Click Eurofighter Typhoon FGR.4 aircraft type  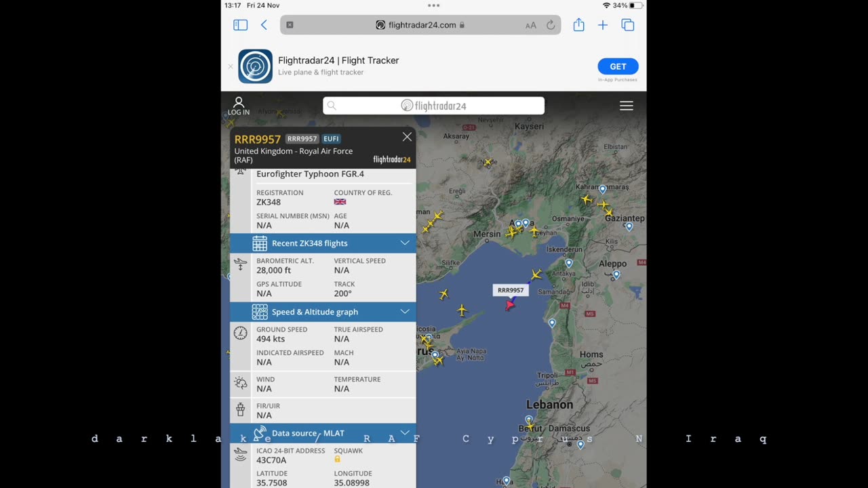point(310,174)
